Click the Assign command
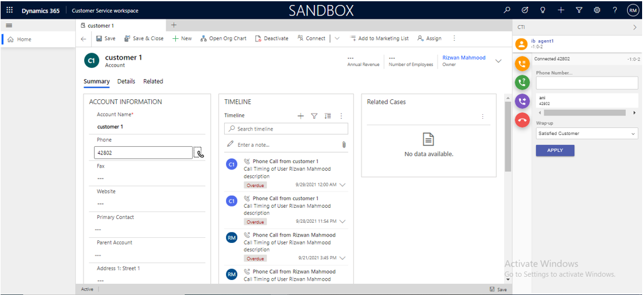Viewport: 644px width, 295px height. tap(429, 38)
